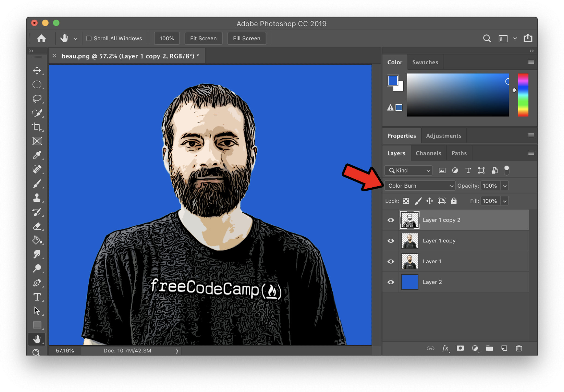
Task: Toggle lock position icon
Action: coord(430,201)
